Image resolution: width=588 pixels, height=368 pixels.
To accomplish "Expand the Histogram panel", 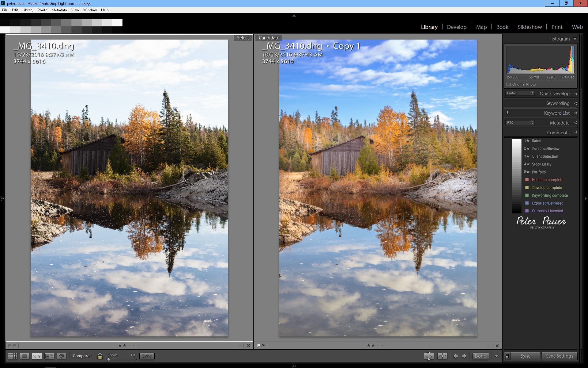I will (575, 38).
